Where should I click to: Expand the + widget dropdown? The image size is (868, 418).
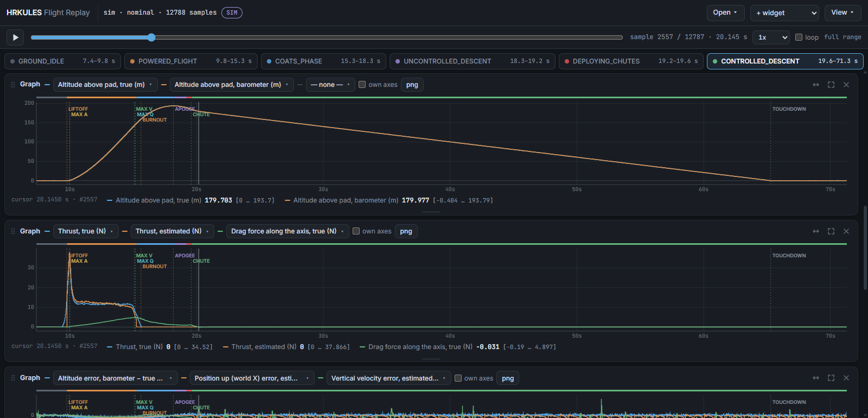[x=784, y=13]
